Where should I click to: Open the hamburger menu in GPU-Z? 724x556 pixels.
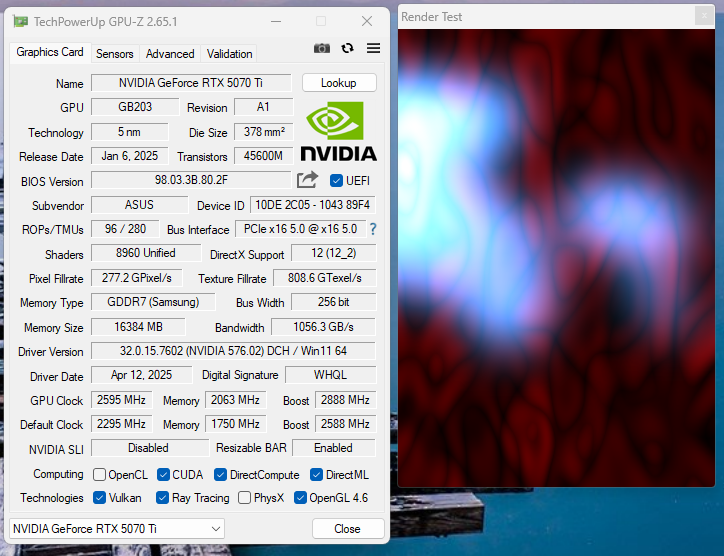[374, 48]
